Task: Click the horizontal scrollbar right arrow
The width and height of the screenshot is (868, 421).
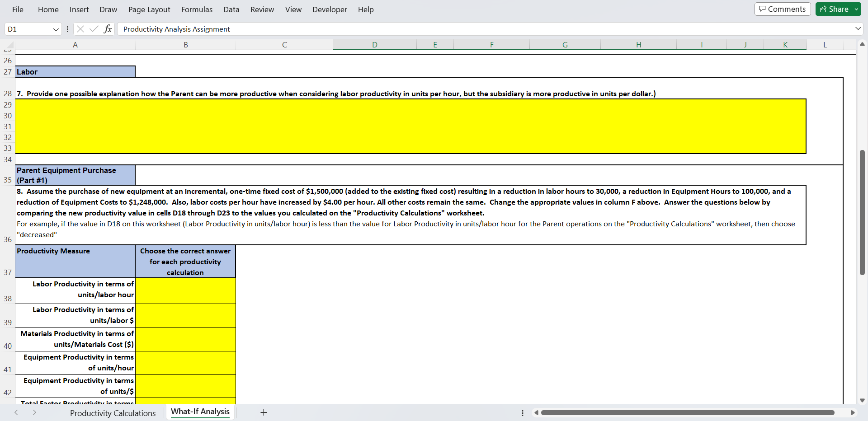Action: tap(853, 412)
